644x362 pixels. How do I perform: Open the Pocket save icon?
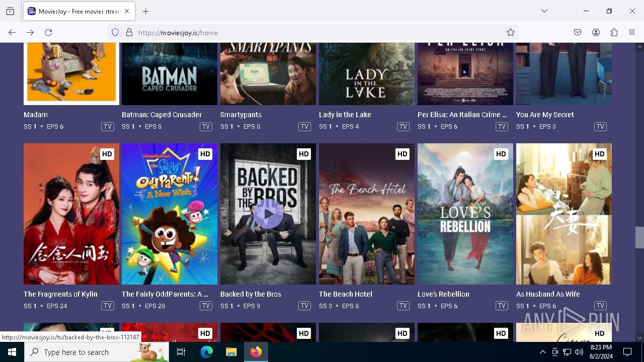[578, 33]
